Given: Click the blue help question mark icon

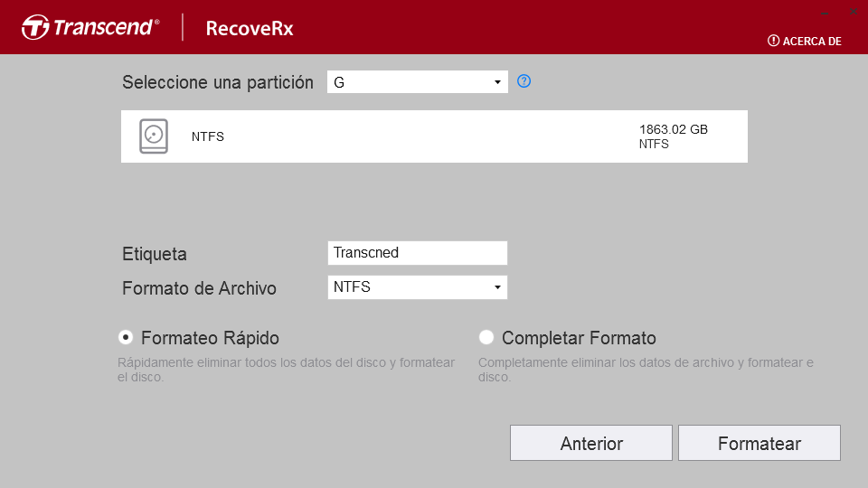Looking at the screenshot, I should click(524, 81).
